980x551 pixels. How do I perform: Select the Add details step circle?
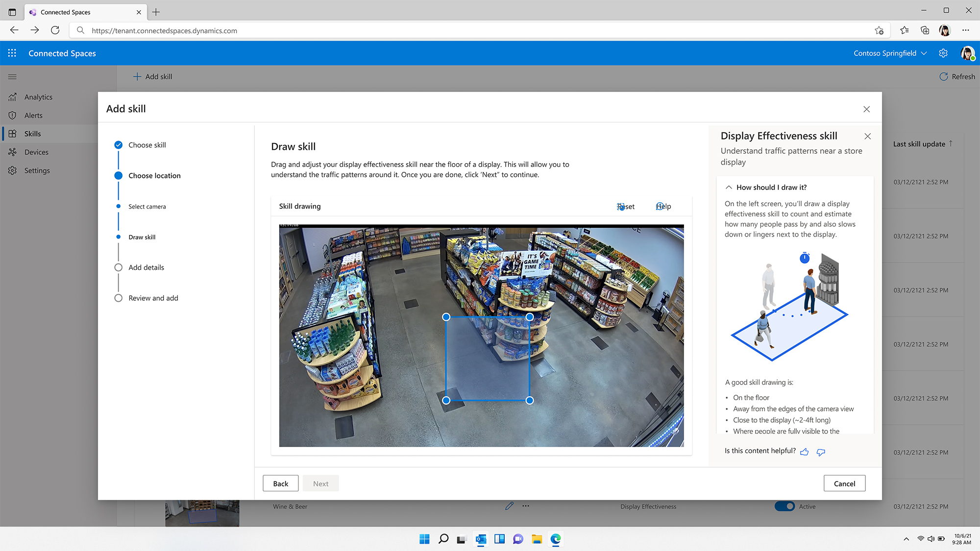click(118, 267)
